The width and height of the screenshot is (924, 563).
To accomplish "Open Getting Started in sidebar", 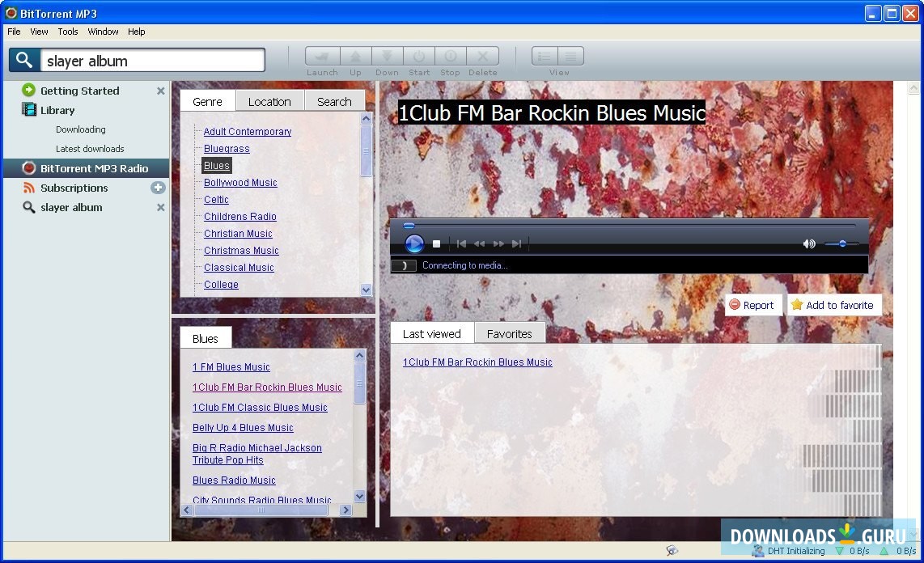I will click(x=79, y=91).
